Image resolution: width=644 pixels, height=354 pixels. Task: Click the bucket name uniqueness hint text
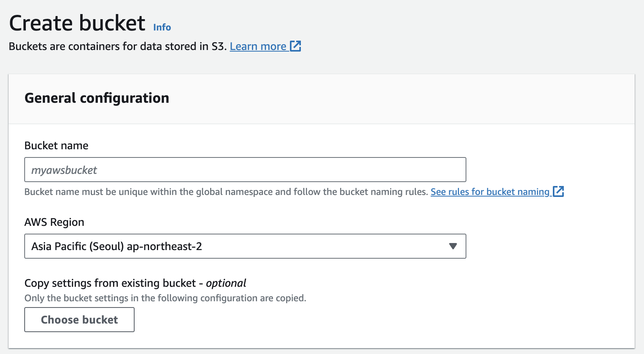[226, 192]
